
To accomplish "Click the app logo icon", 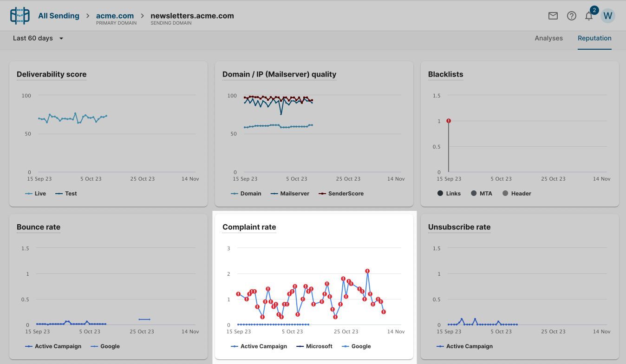I will point(20,16).
